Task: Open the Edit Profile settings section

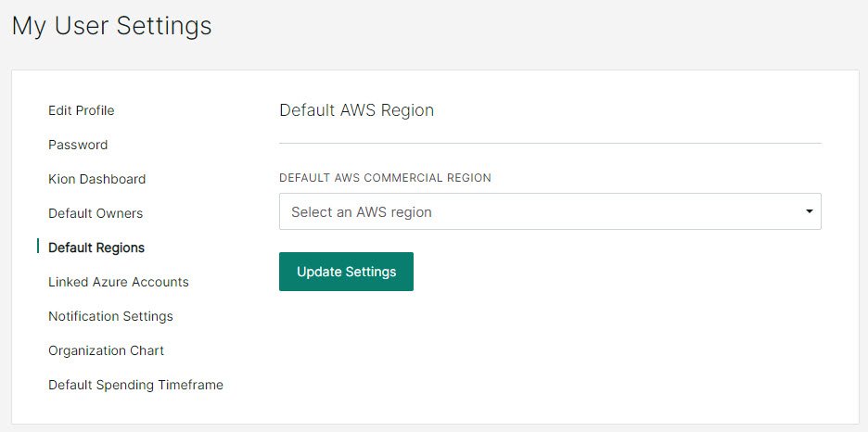Action: [x=82, y=110]
